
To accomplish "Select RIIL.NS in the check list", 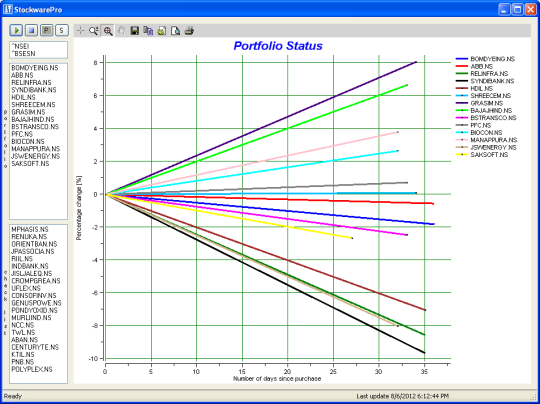I will [22, 259].
